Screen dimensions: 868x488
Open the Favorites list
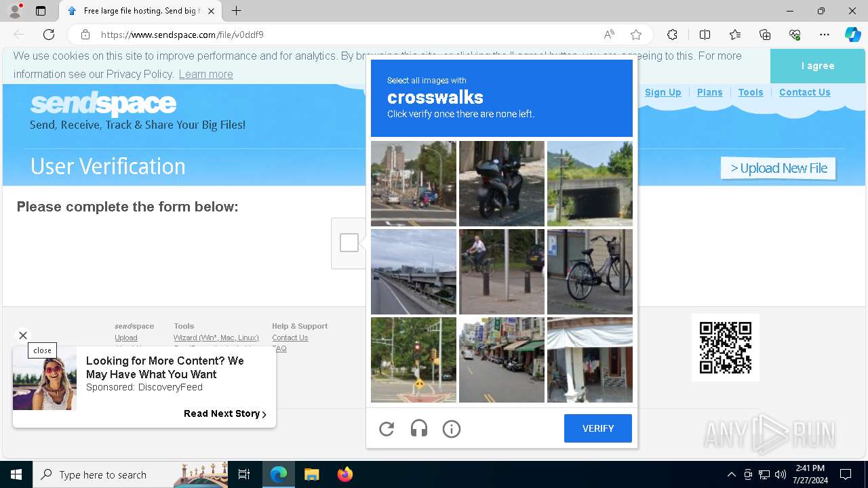[735, 35]
